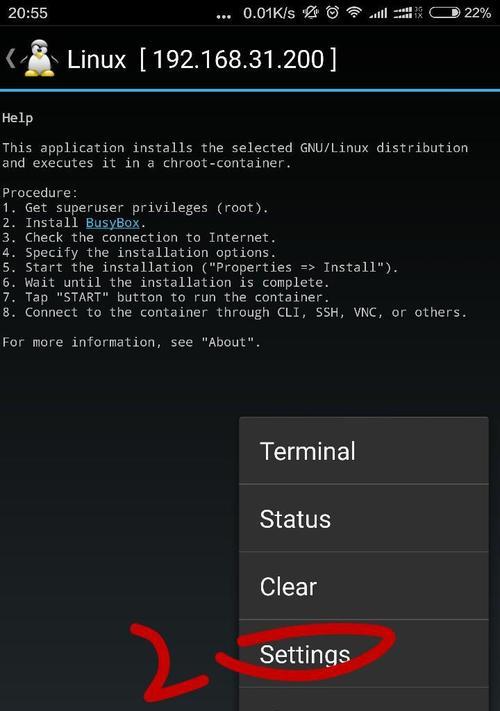Image resolution: width=500 pixels, height=711 pixels.
Task: Tap the 0.01K/s network speed indicator
Action: pos(269,13)
